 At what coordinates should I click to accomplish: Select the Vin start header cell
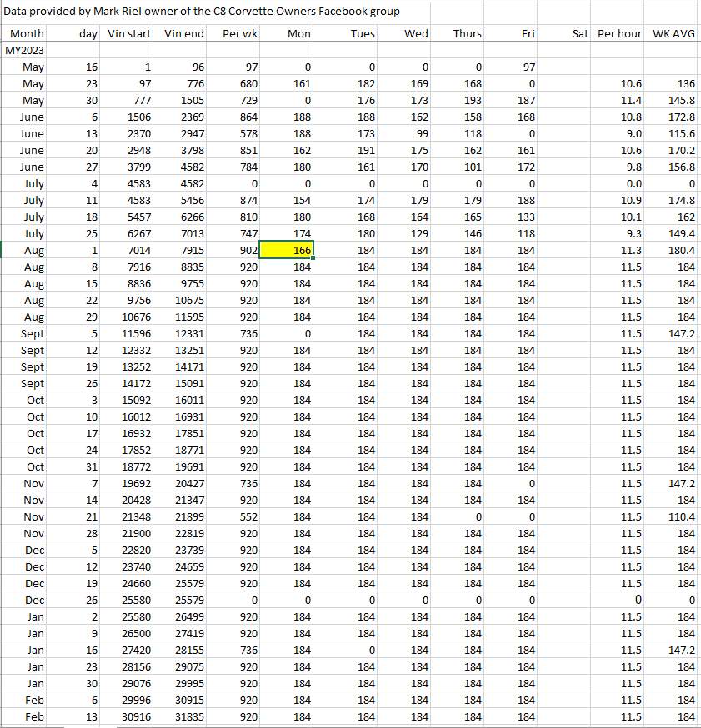pyautogui.click(x=129, y=33)
